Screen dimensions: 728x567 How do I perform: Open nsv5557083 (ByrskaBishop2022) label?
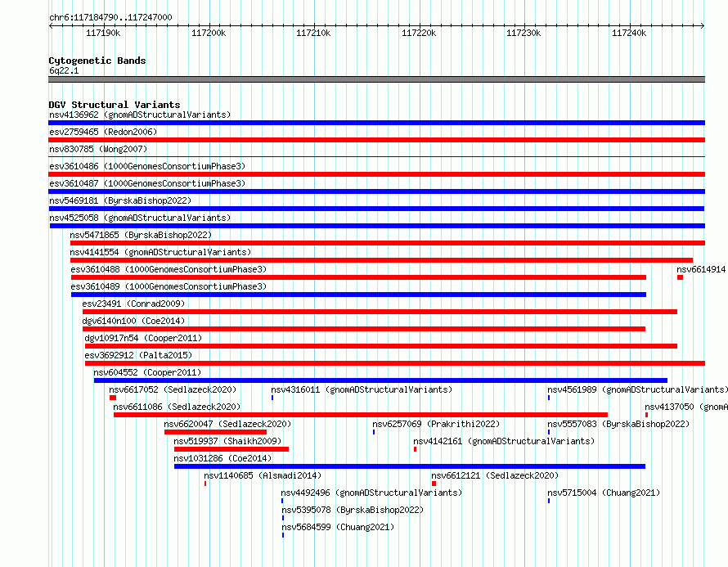pos(618,424)
